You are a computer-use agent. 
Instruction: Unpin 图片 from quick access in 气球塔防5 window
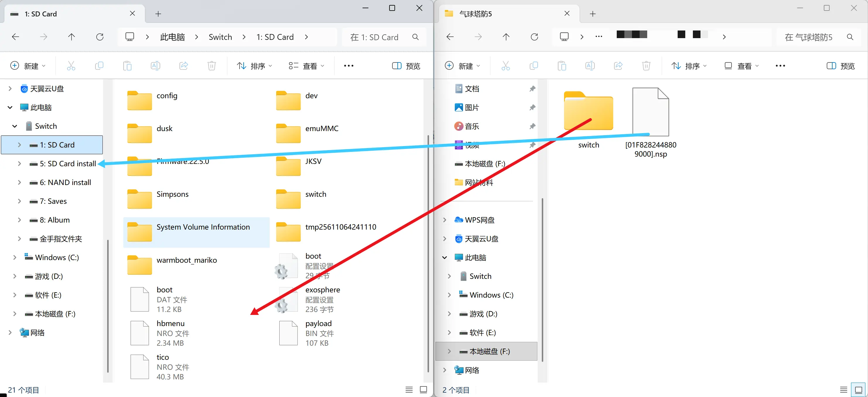click(x=532, y=108)
